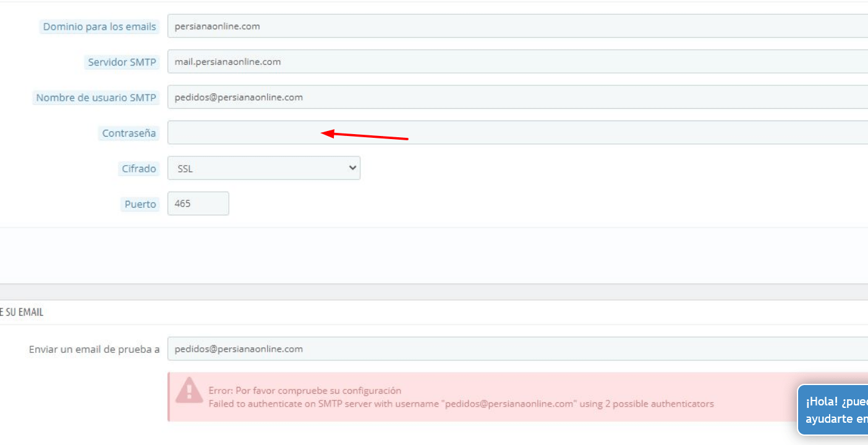This screenshot has height=445, width=868.
Task: Click the Dominio para los emails field
Action: (x=517, y=27)
